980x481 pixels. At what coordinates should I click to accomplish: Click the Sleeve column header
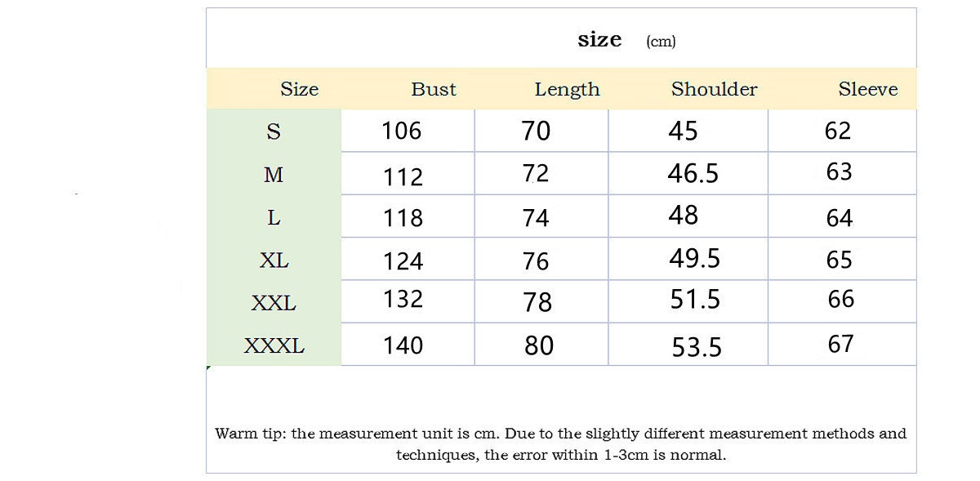[x=867, y=89]
